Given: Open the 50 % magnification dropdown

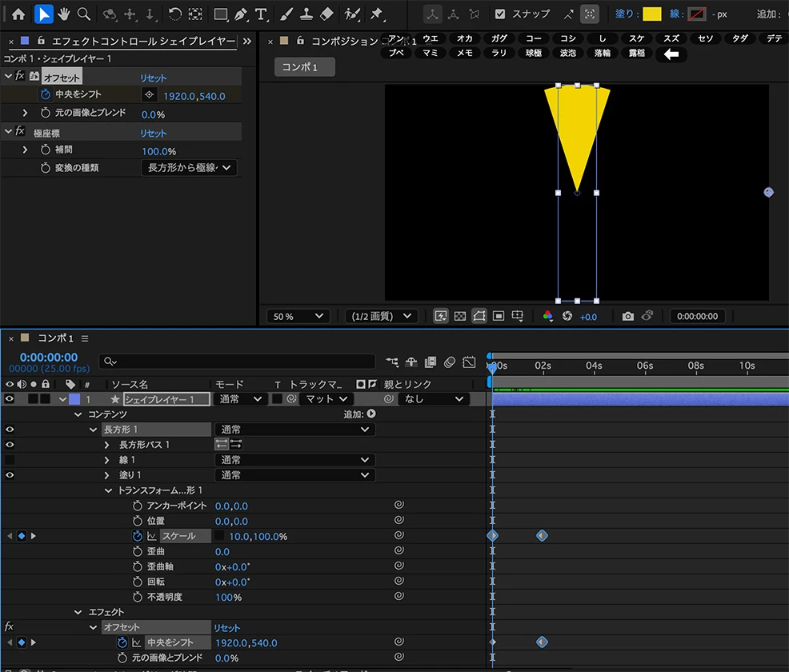Looking at the screenshot, I should (298, 316).
